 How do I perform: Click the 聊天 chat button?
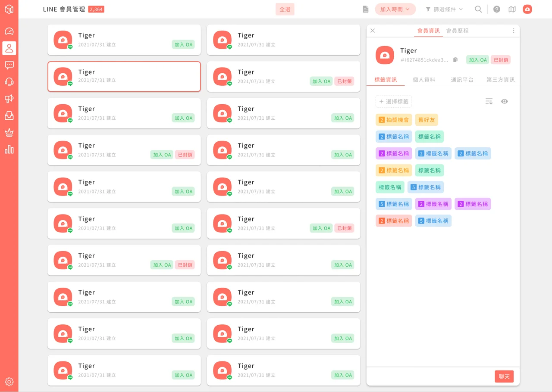pyautogui.click(x=504, y=376)
